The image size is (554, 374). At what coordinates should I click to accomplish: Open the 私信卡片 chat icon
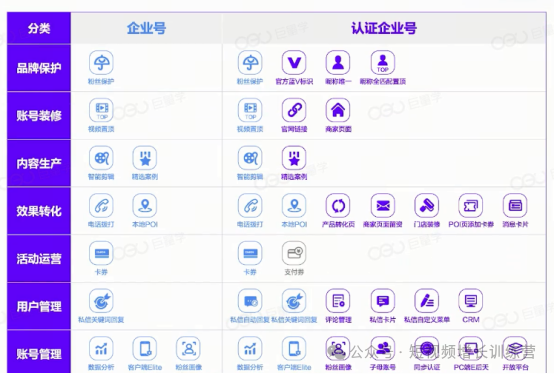tap(383, 301)
